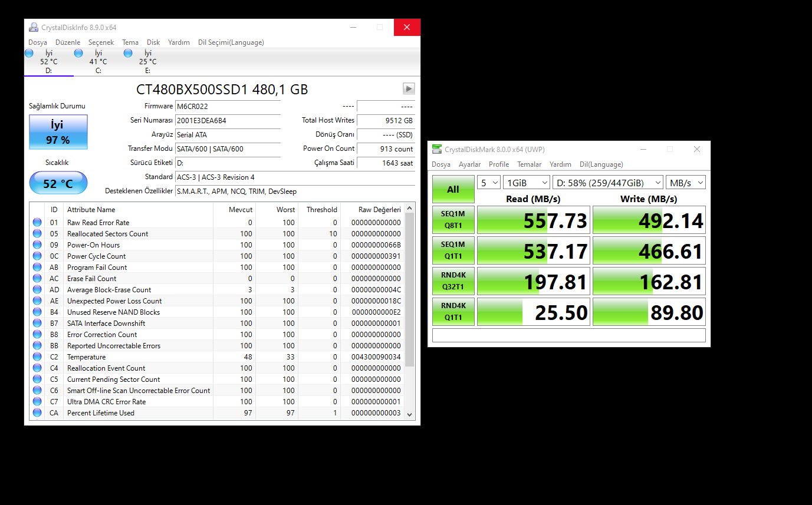812x505 pixels.
Task: Click the status orb for disk C:
Action: 78,53
